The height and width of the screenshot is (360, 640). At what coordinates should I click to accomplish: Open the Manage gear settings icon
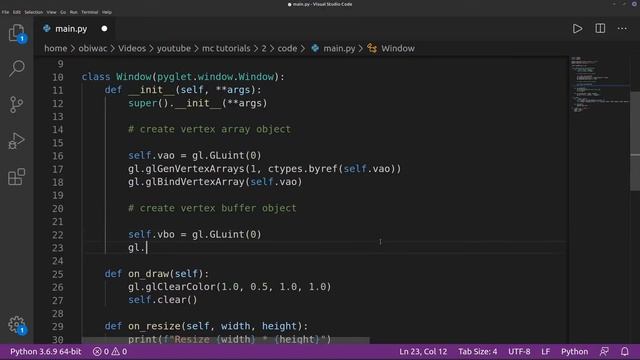click(x=17, y=325)
